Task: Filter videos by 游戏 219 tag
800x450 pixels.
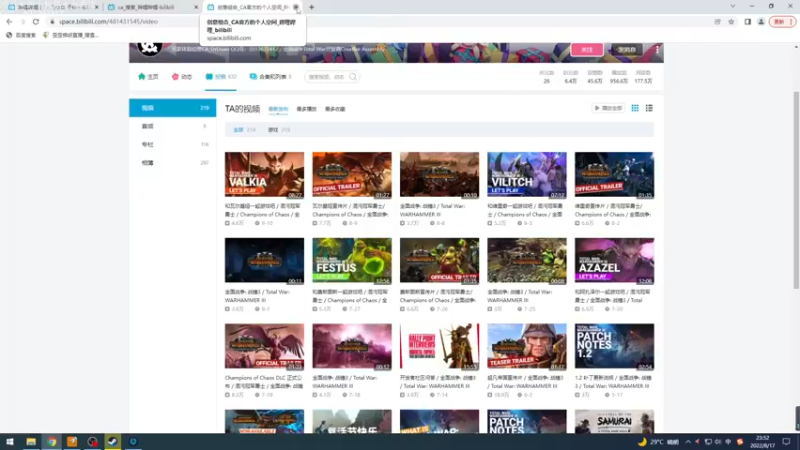Action: point(279,130)
